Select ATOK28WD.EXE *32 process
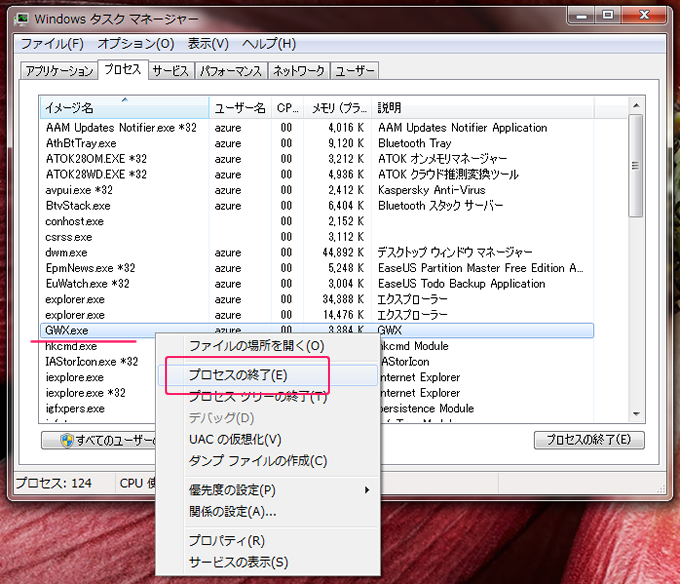The width and height of the screenshot is (680, 584). (x=317, y=175)
